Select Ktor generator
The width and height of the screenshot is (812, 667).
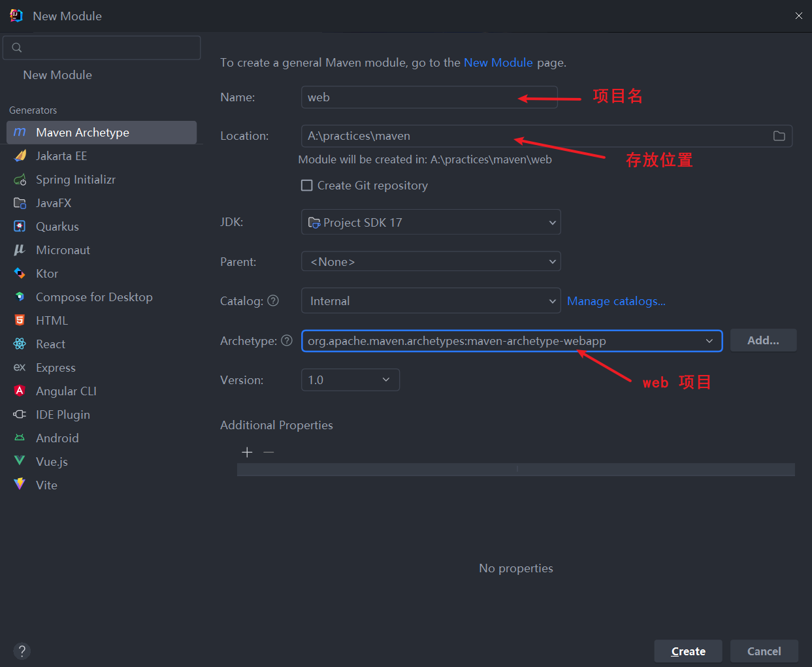click(x=101, y=274)
